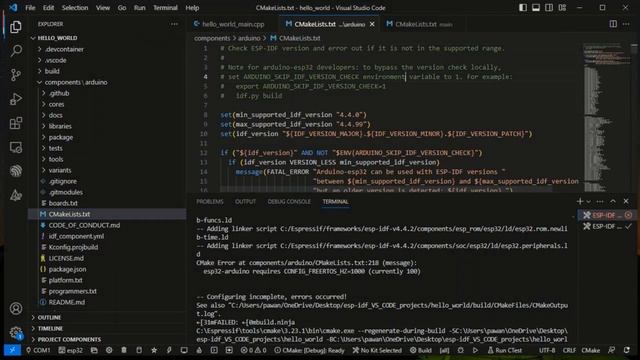Click the remote window indicator in status bar
This screenshot has height=360, width=640.
coord(12,350)
